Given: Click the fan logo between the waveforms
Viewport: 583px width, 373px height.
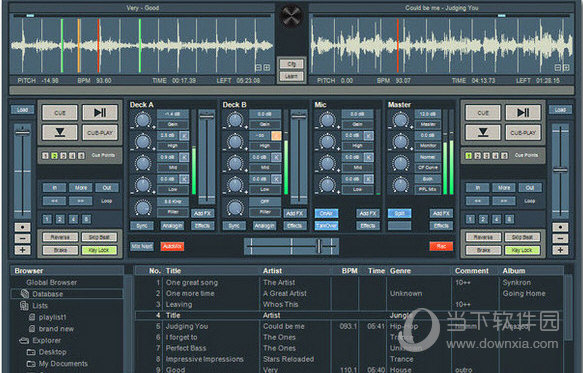Looking at the screenshot, I should click(291, 16).
